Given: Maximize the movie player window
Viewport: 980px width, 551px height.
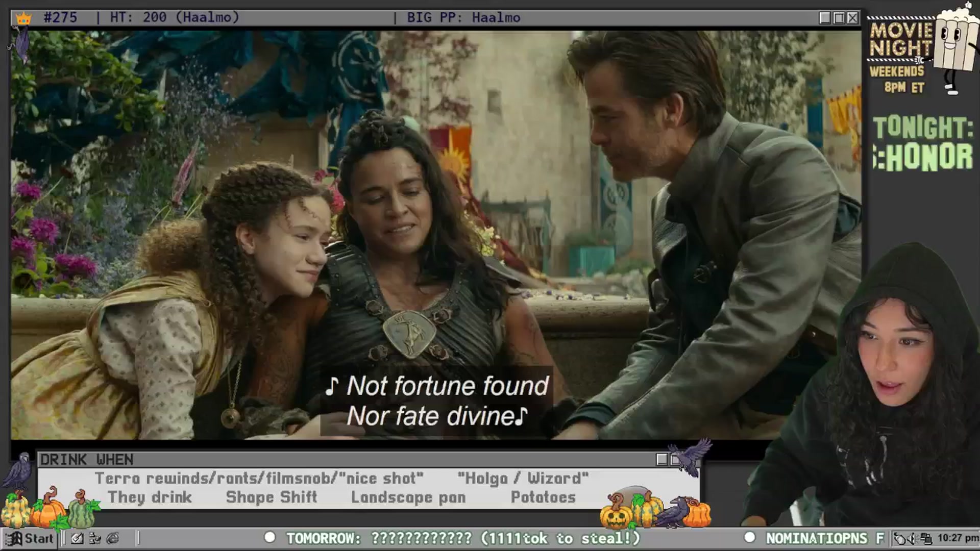Looking at the screenshot, I should (x=839, y=18).
